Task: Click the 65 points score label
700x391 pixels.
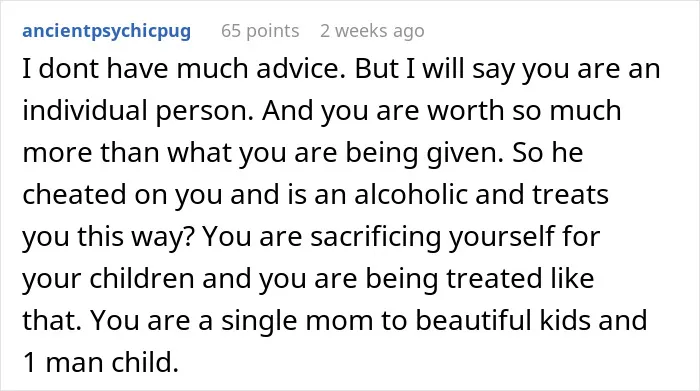Action: coord(260,31)
